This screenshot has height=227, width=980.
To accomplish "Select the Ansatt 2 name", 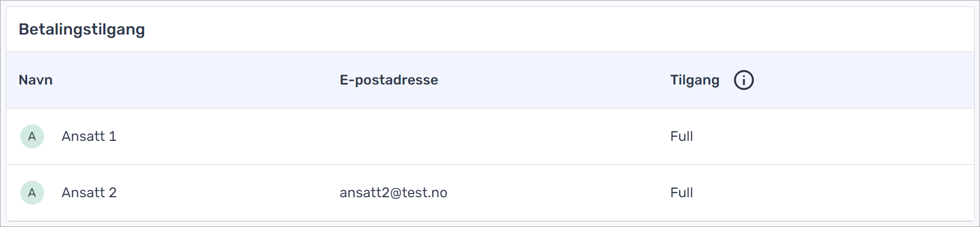I will click(x=89, y=193).
